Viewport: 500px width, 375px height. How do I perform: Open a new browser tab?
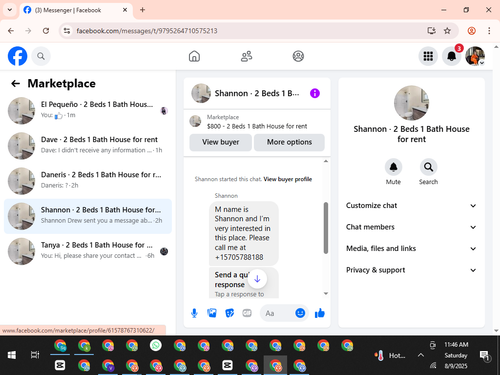pos(142,10)
